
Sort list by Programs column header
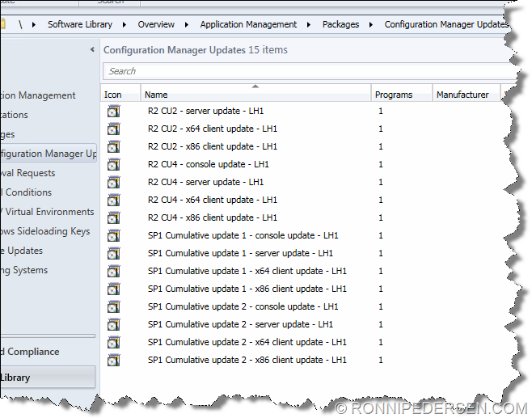pos(402,93)
